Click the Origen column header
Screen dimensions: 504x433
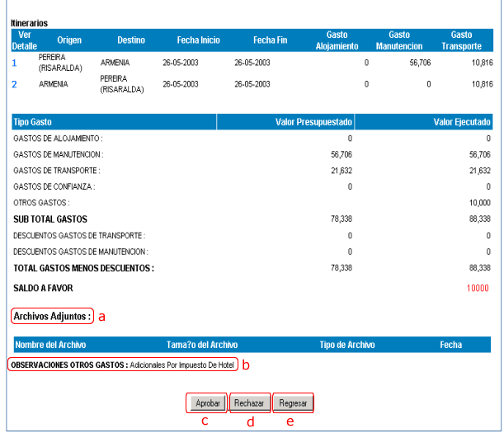tap(69, 40)
